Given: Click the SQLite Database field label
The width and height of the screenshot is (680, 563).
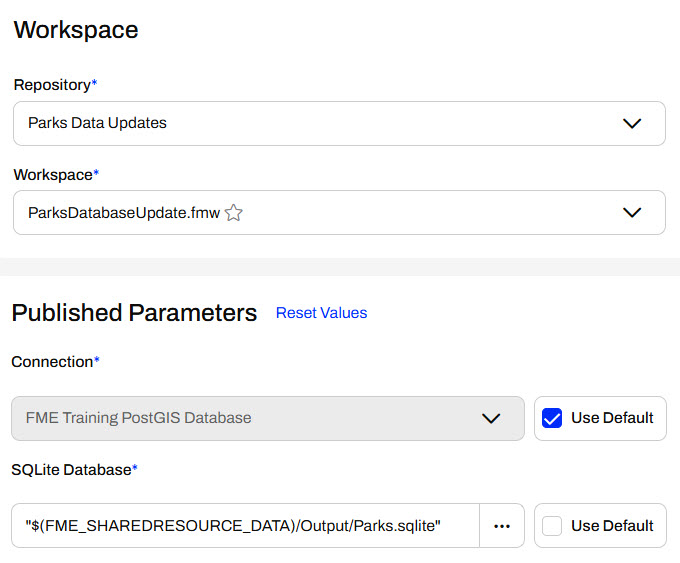Looking at the screenshot, I should (71, 469).
